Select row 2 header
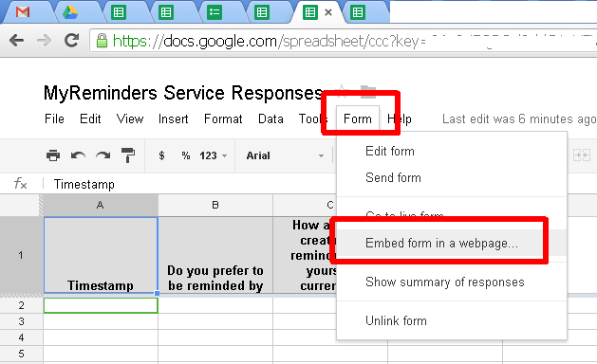 click(21, 305)
